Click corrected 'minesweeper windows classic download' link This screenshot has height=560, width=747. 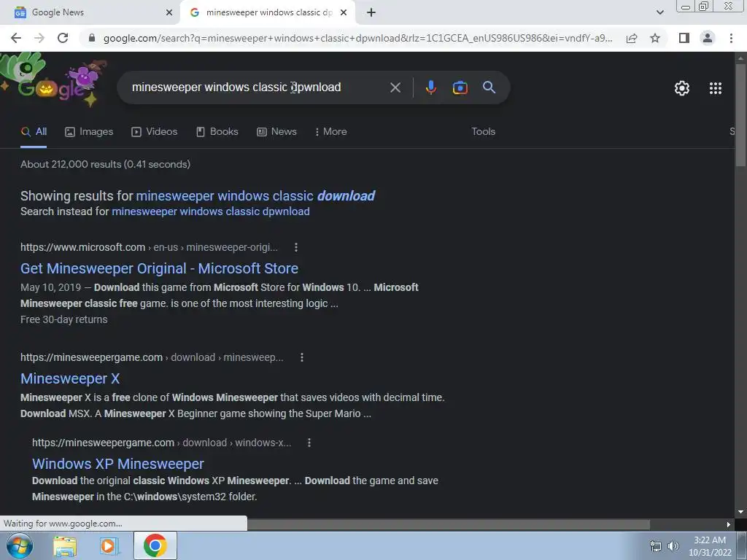(255, 195)
